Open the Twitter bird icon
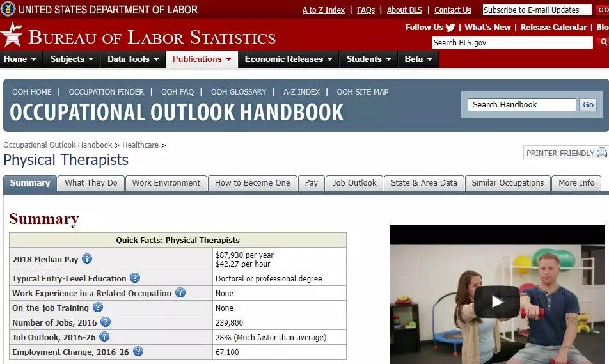The width and height of the screenshot is (609, 364). click(450, 28)
